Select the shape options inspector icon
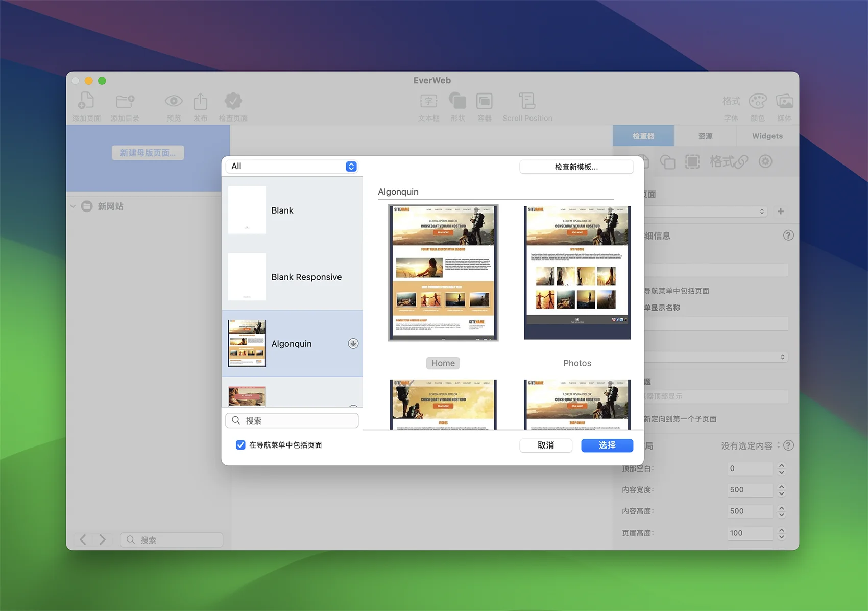 (x=667, y=162)
